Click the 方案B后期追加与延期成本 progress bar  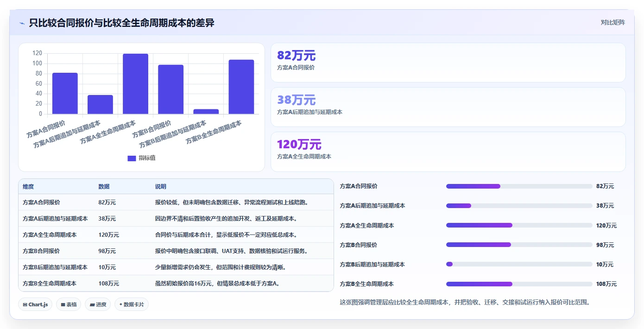pos(519,264)
